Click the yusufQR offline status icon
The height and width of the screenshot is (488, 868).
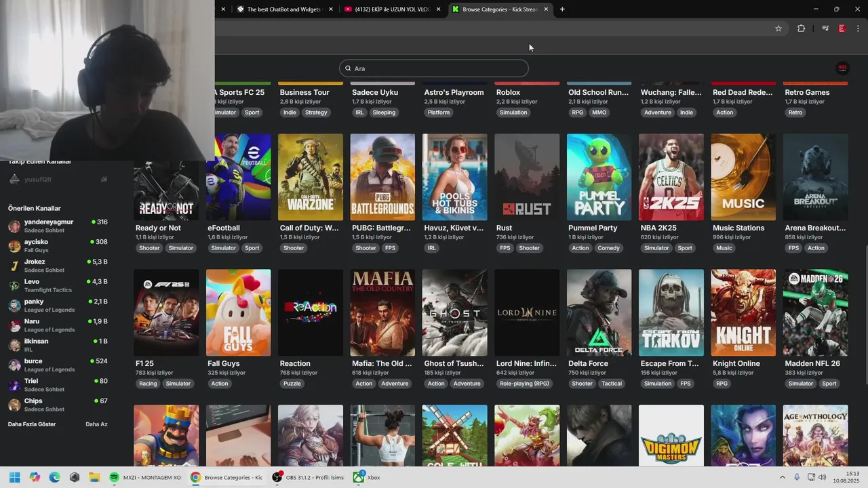click(104, 179)
